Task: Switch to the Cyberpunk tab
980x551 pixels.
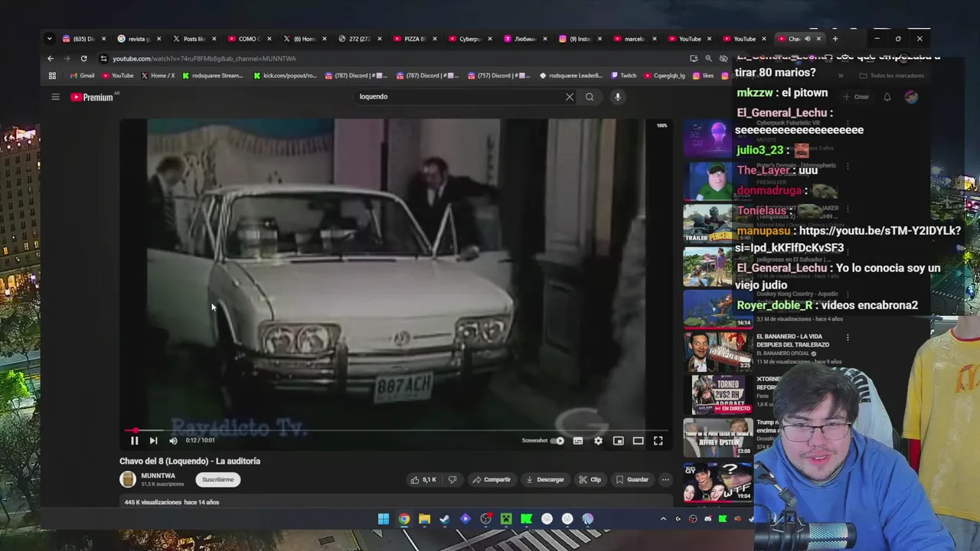Action: coord(470,39)
